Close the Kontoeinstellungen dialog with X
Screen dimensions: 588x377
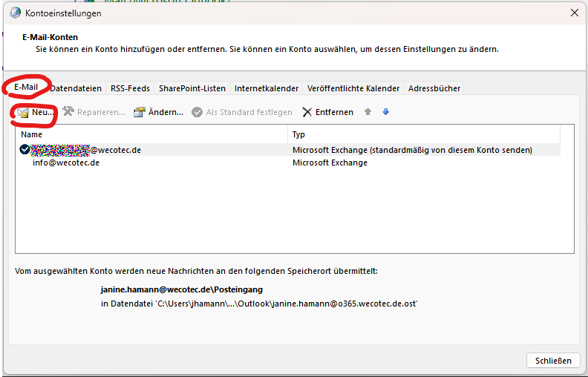click(x=574, y=13)
